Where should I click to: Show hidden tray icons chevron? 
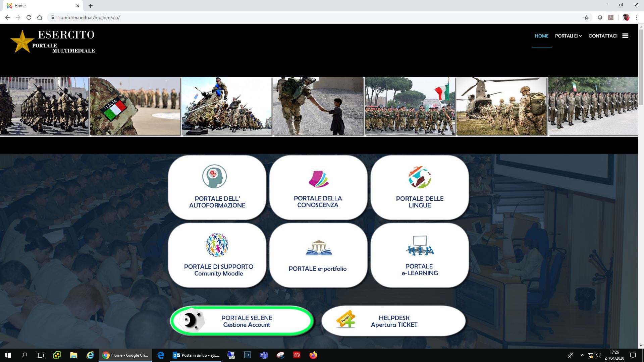583,355
